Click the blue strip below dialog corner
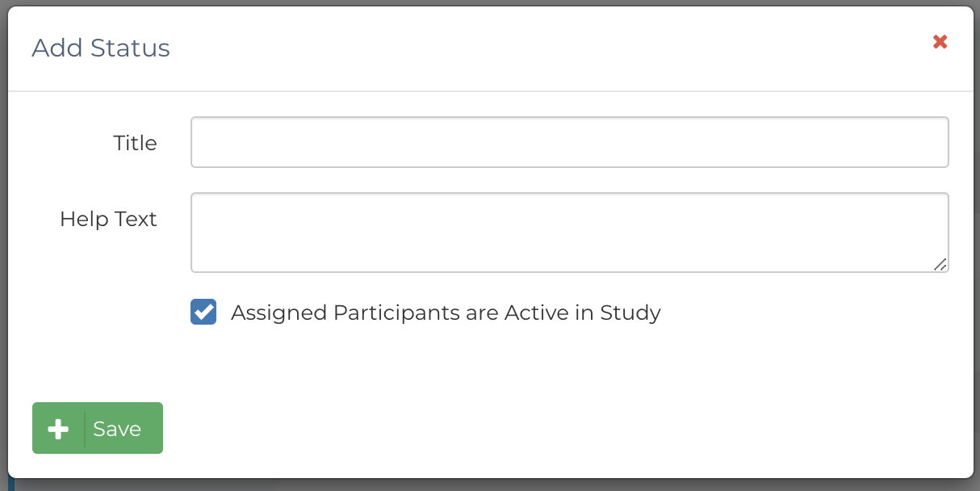Image resolution: width=980 pixels, height=491 pixels. click(x=11, y=484)
